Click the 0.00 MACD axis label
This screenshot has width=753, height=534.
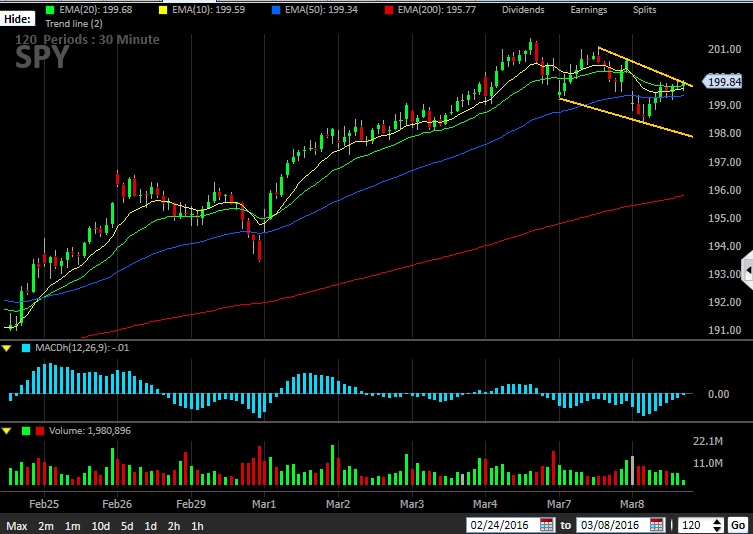point(718,394)
